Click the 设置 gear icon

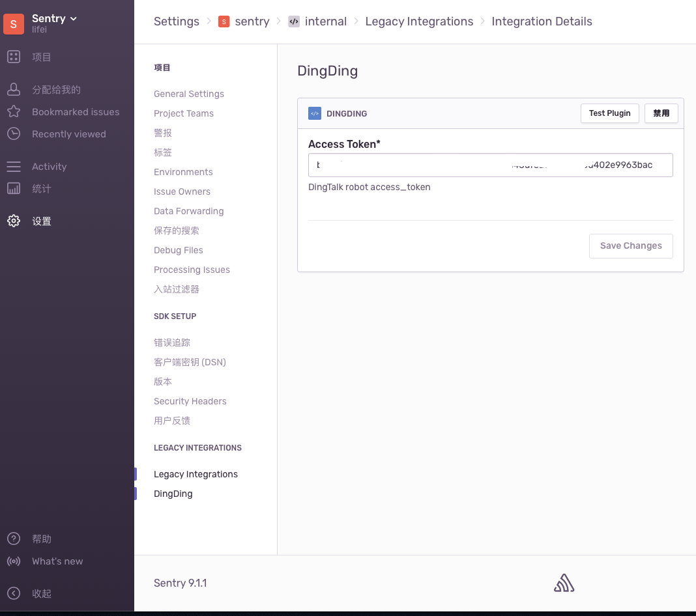tap(14, 221)
